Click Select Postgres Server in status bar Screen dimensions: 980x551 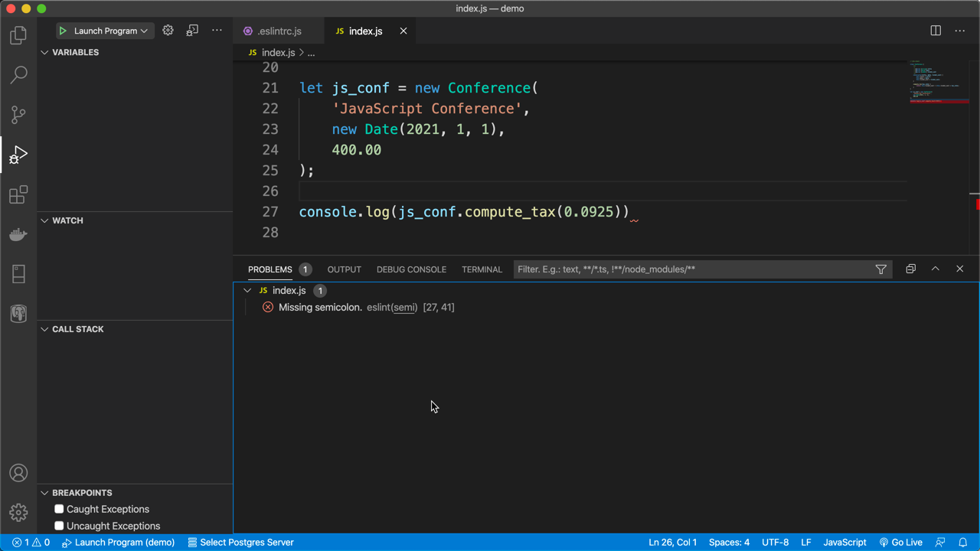[240, 543]
